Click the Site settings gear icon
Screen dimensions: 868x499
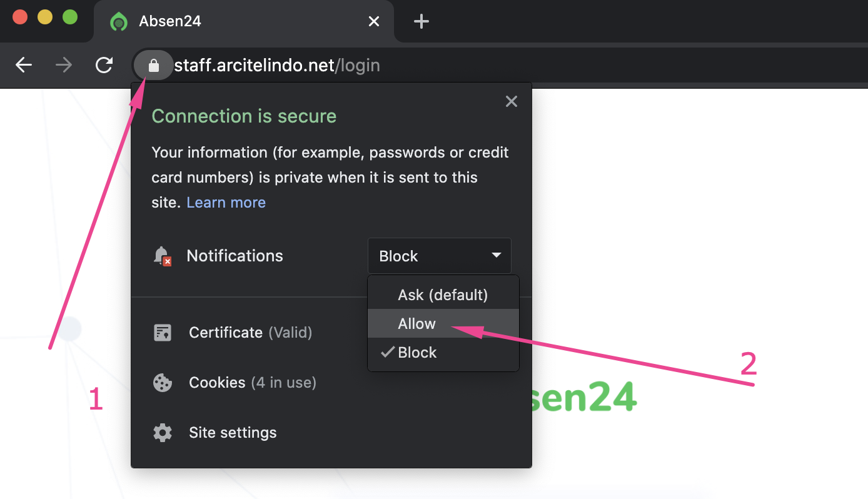click(x=163, y=433)
